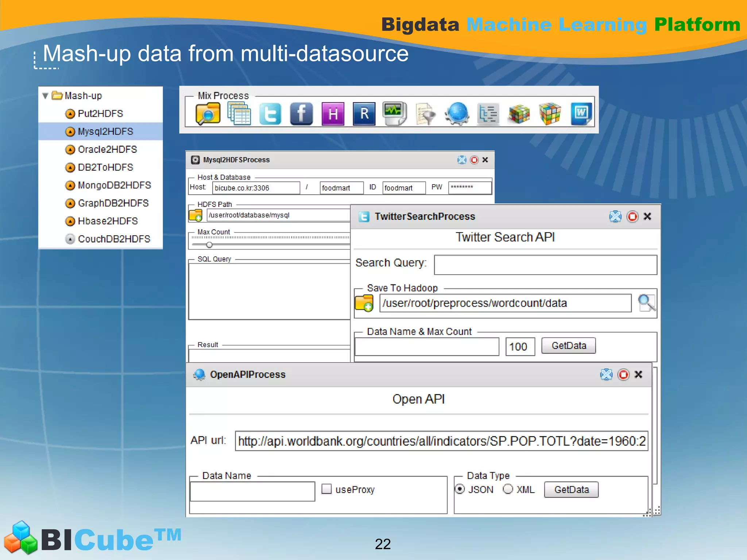Open the monitor waveform icon in Mix Process
The image size is (747, 560).
tap(395, 114)
